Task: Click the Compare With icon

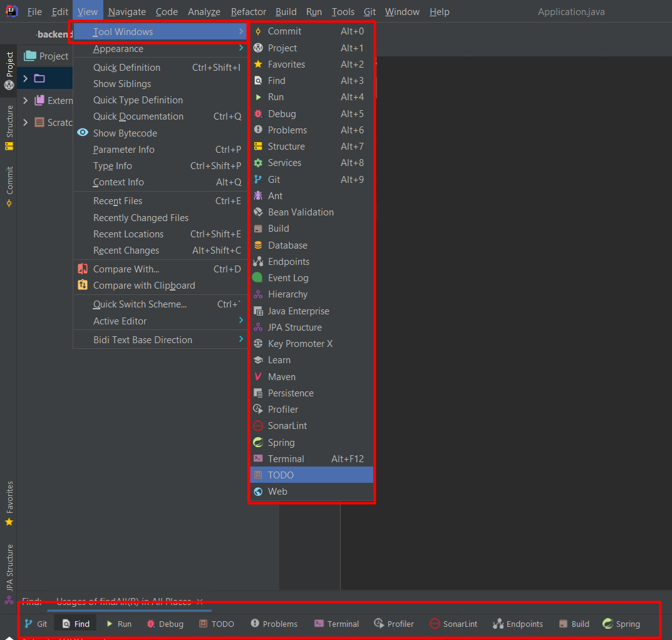Action: 83,269
